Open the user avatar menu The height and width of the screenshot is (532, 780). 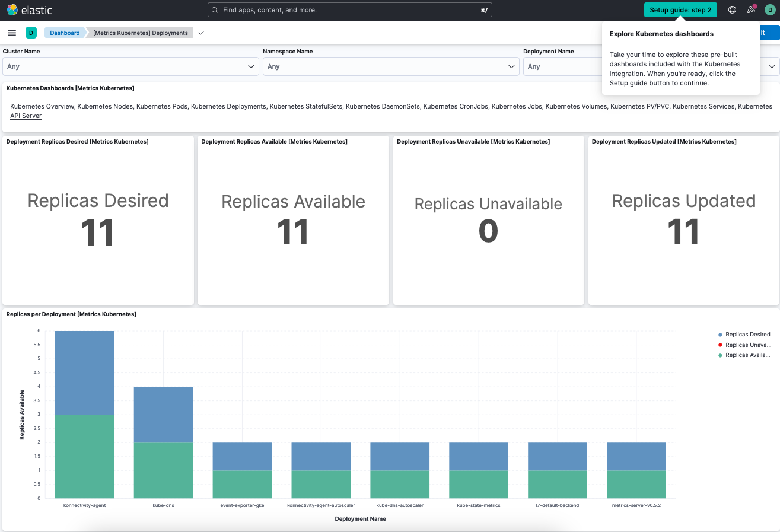coord(771,9)
